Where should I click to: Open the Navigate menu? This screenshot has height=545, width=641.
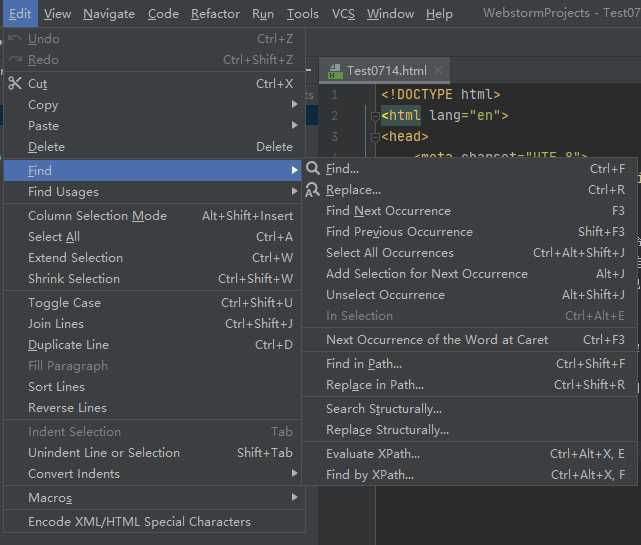click(x=109, y=14)
